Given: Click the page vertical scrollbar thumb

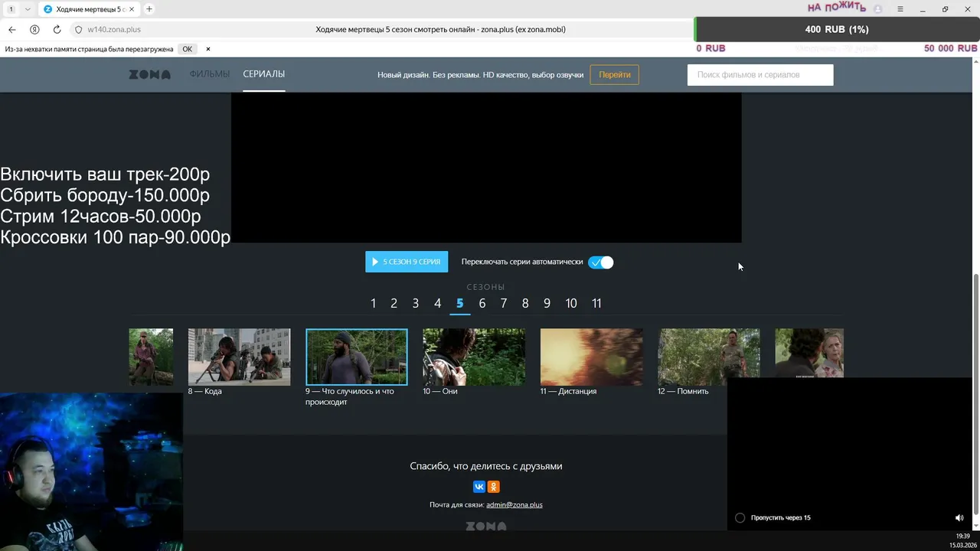Looking at the screenshot, I should [975, 394].
